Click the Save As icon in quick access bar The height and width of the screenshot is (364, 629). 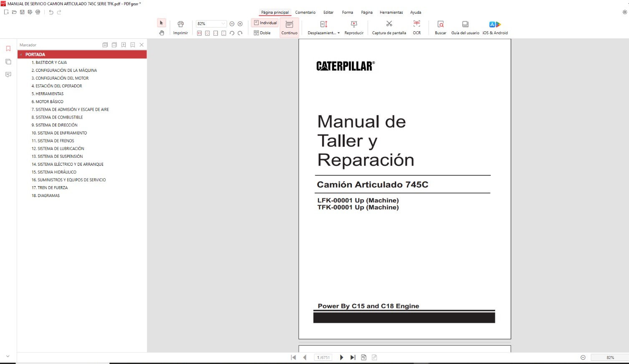(x=30, y=12)
